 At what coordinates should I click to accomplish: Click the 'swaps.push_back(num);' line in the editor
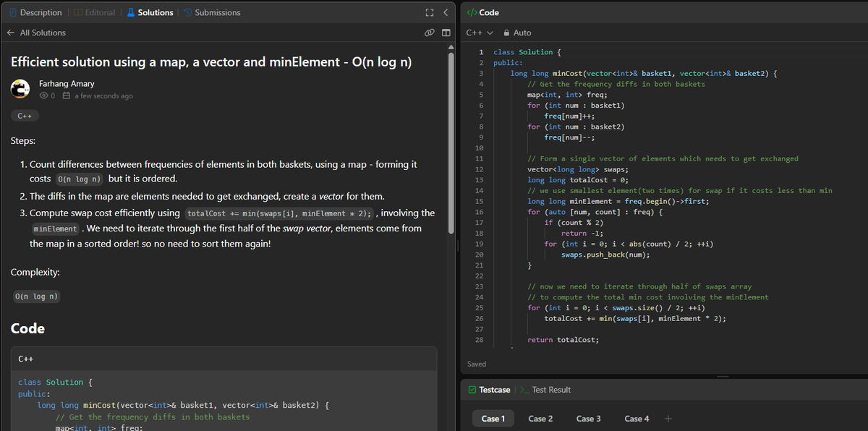[605, 255]
